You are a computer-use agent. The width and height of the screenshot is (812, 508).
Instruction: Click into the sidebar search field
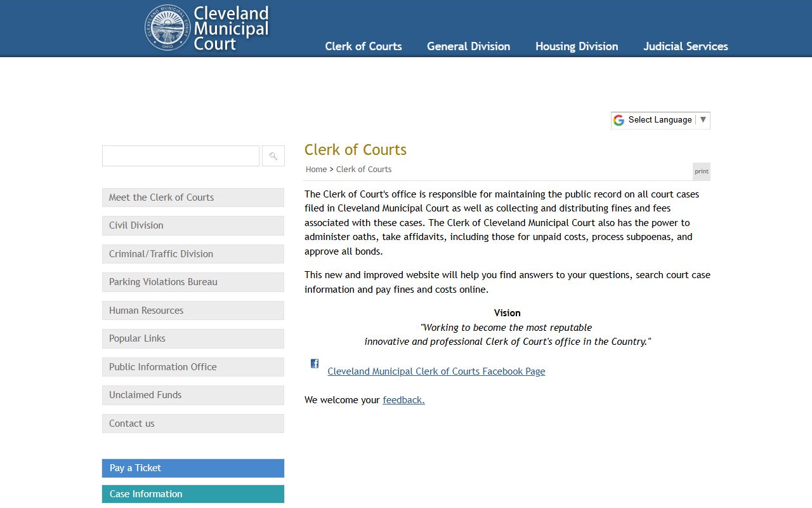pyautogui.click(x=181, y=156)
